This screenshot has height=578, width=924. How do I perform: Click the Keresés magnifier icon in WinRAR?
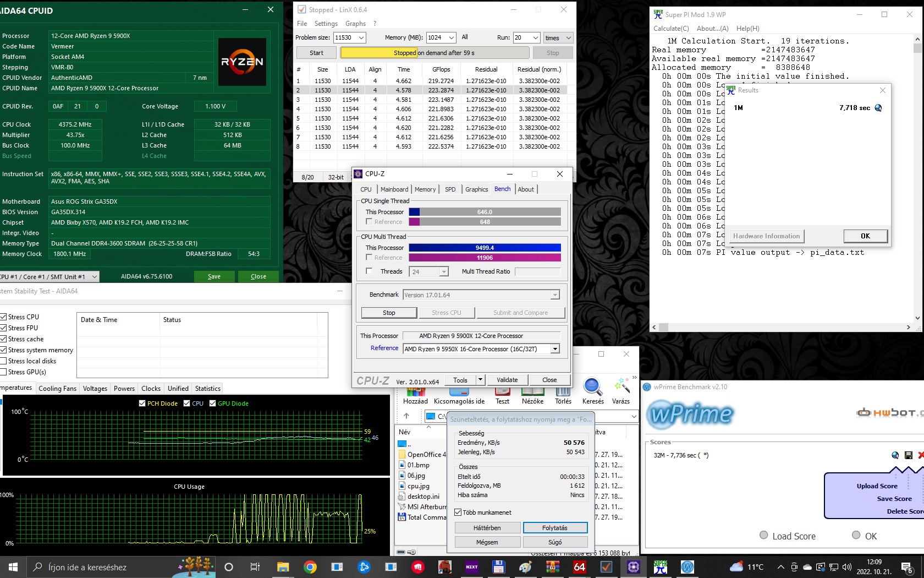click(x=592, y=387)
